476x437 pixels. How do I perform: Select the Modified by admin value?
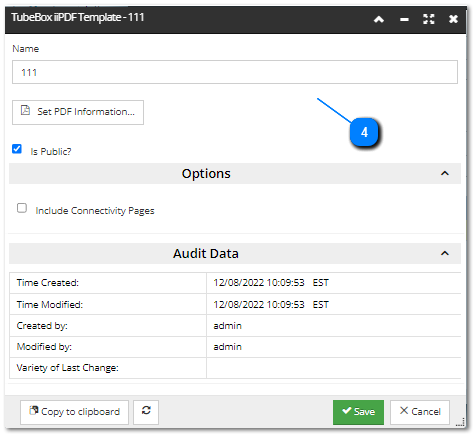pos(229,348)
